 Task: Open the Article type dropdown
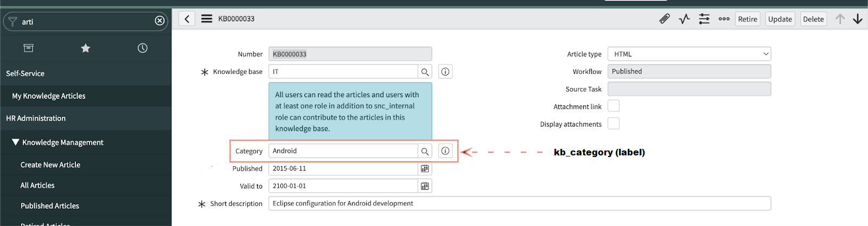tap(689, 54)
